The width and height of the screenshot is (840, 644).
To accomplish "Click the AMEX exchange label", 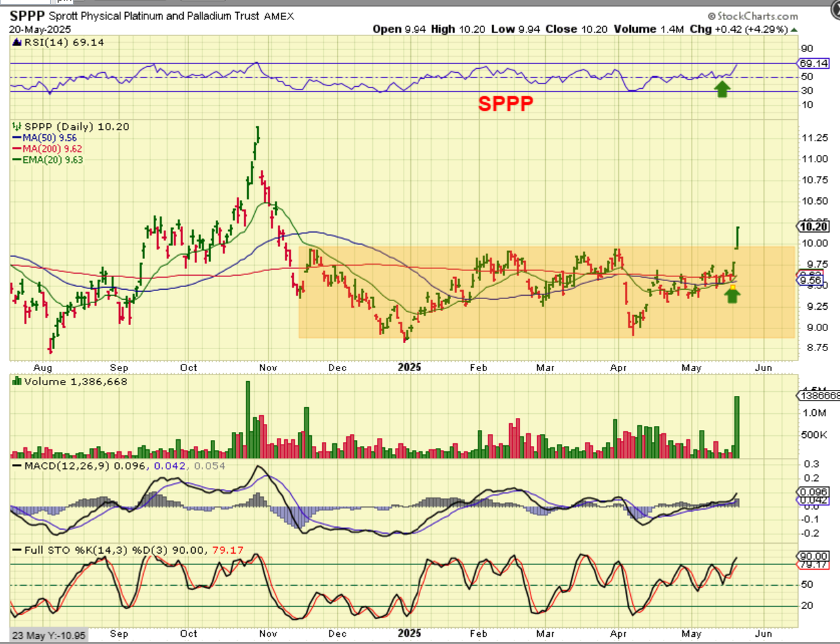I will pyautogui.click(x=279, y=16).
